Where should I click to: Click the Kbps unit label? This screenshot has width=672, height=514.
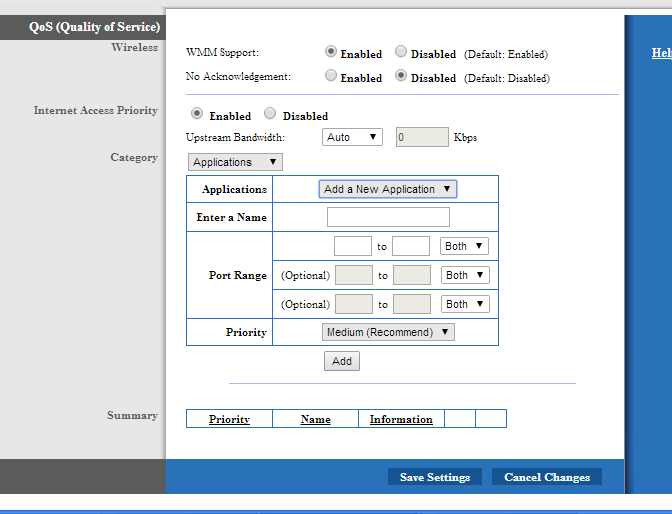click(x=465, y=138)
